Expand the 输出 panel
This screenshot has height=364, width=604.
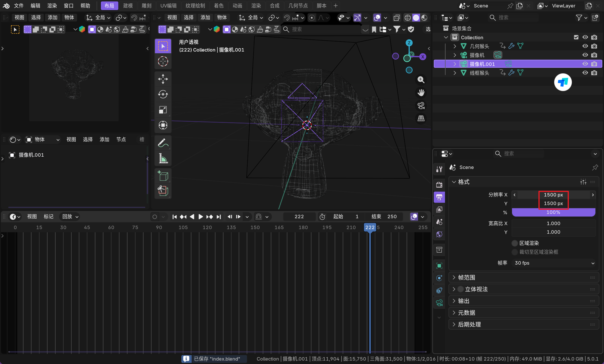[464, 301]
